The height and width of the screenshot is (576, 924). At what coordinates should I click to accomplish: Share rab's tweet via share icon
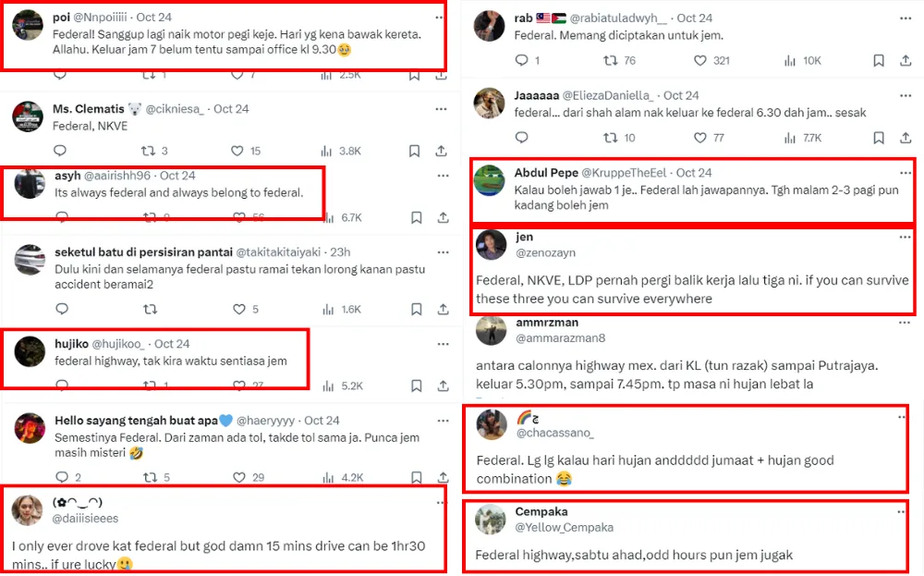[906, 60]
